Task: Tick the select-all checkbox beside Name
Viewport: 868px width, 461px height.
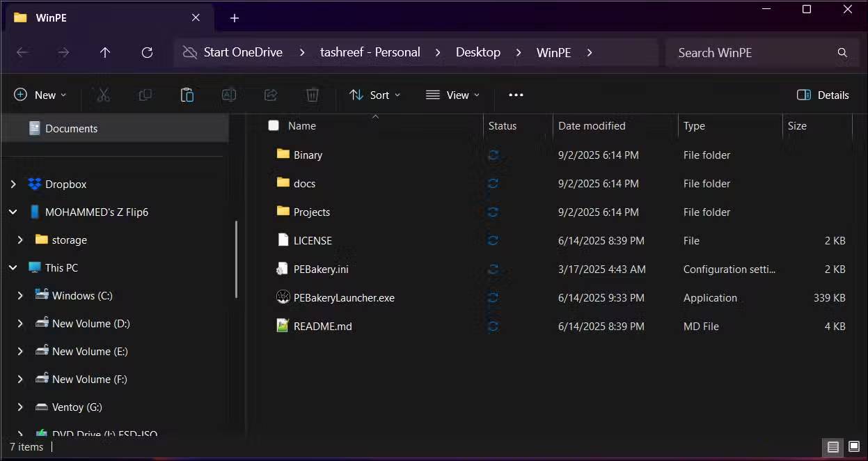Action: [x=274, y=126]
